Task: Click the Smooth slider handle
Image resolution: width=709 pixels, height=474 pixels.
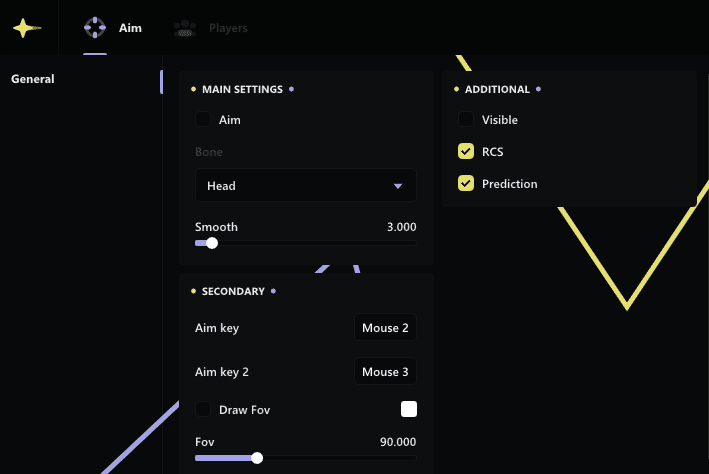Action: [211, 243]
